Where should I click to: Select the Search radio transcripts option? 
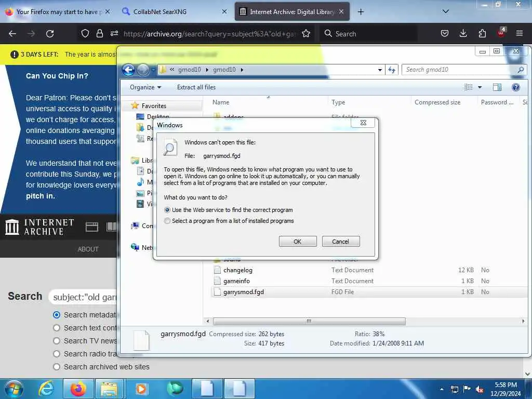pyautogui.click(x=57, y=354)
